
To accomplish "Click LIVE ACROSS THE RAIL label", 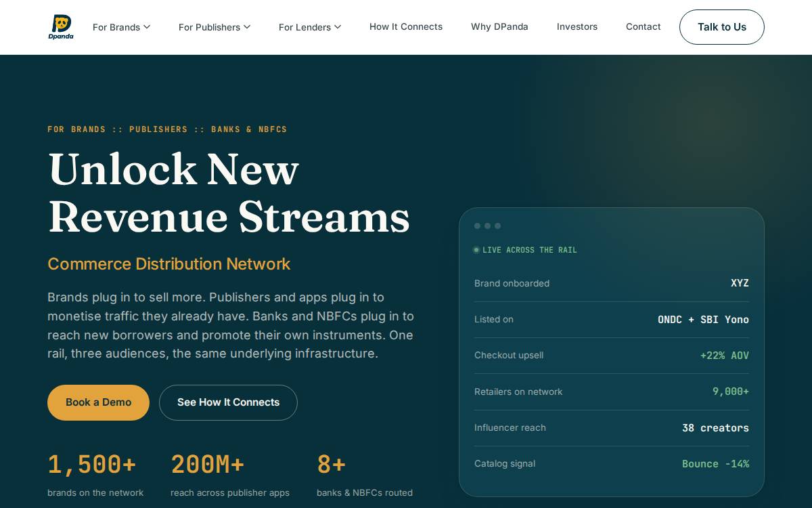I will [530, 250].
